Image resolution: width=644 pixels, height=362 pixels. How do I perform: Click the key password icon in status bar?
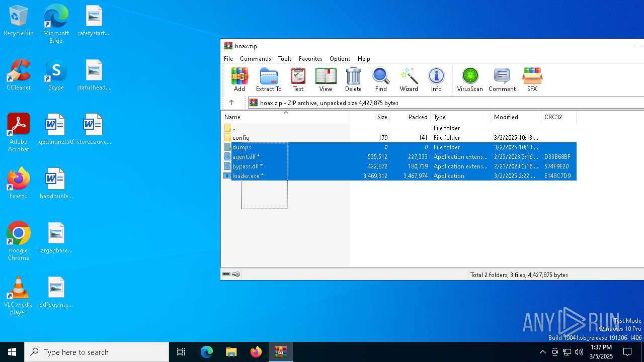(236, 274)
